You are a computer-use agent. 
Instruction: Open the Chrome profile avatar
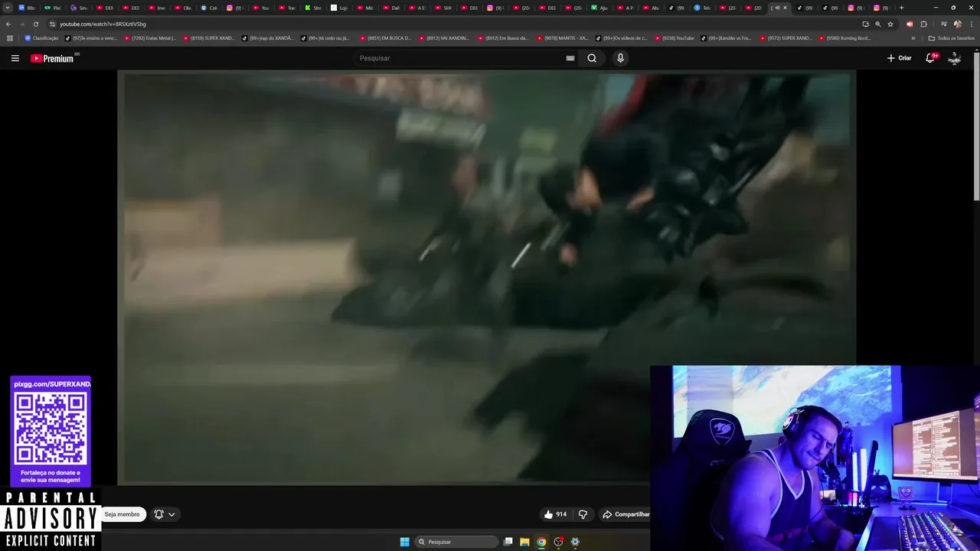click(958, 24)
